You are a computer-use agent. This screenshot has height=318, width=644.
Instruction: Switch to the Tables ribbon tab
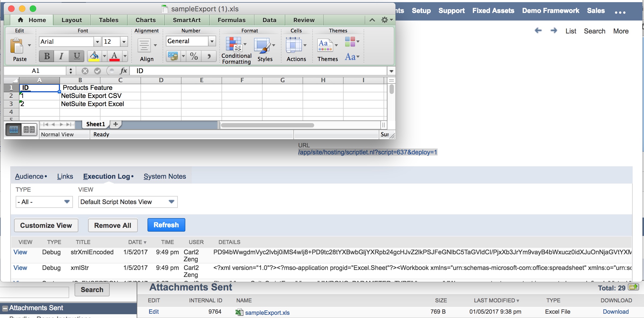coord(109,20)
